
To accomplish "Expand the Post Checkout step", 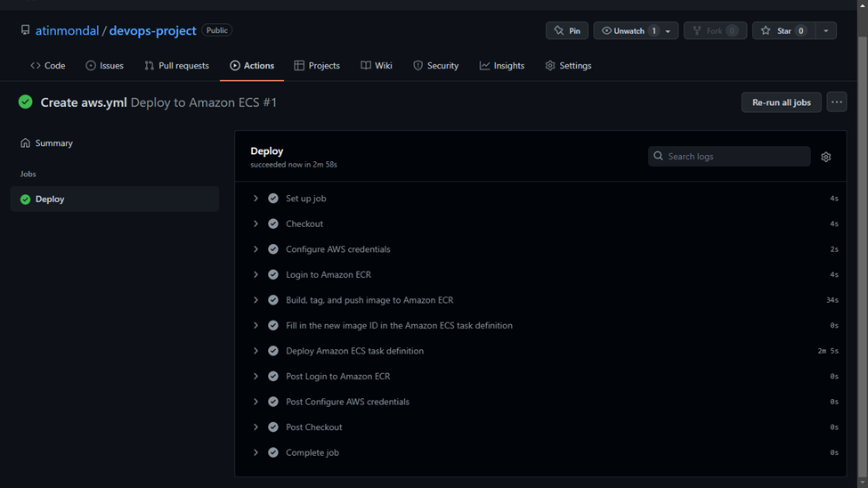I will [x=256, y=427].
